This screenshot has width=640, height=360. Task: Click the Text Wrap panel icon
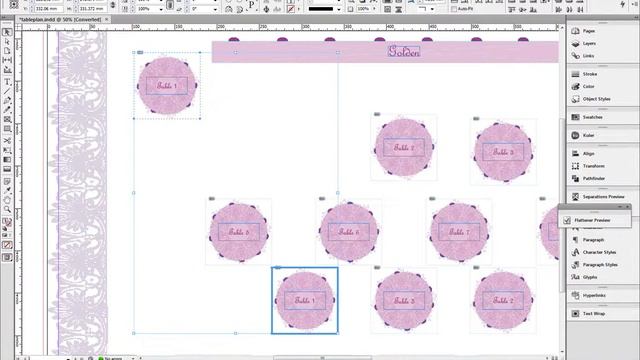(x=575, y=313)
